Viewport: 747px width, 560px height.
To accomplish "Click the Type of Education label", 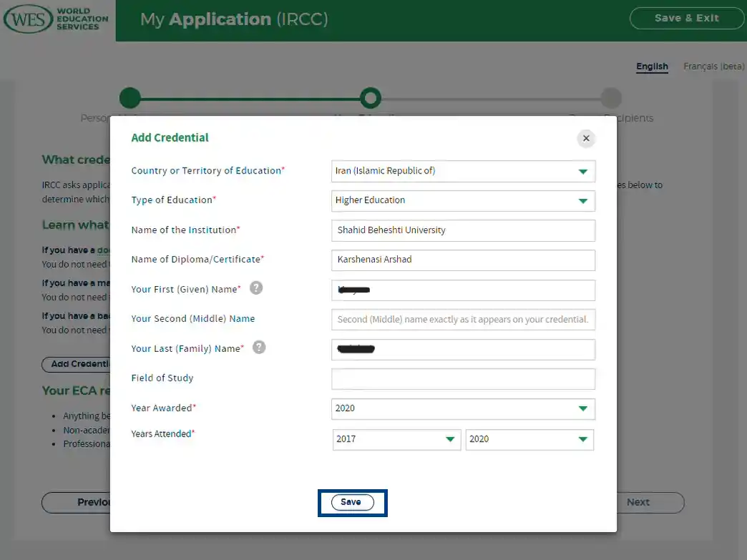I will pyautogui.click(x=173, y=200).
